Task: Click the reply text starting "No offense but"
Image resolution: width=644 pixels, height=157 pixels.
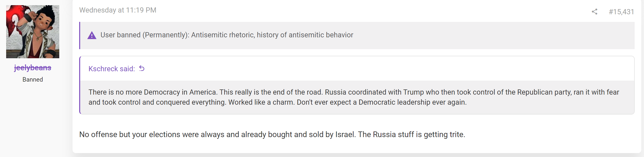Action: pos(272,134)
